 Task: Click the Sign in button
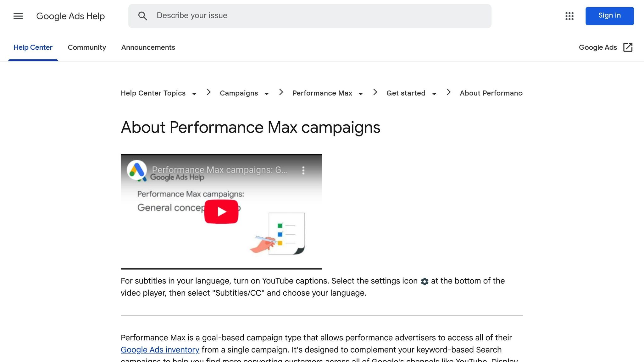[x=609, y=16]
